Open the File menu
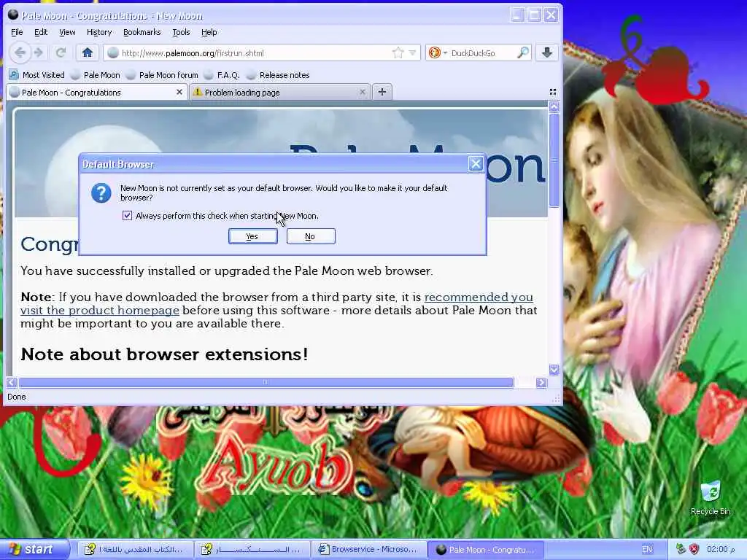The height and width of the screenshot is (560, 747). coord(17,32)
